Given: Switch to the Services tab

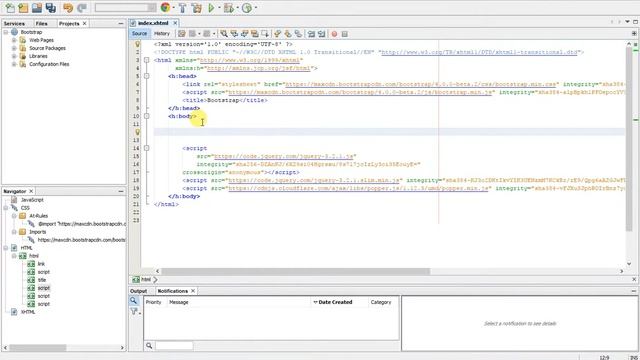Looking at the screenshot, I should click(14, 23).
